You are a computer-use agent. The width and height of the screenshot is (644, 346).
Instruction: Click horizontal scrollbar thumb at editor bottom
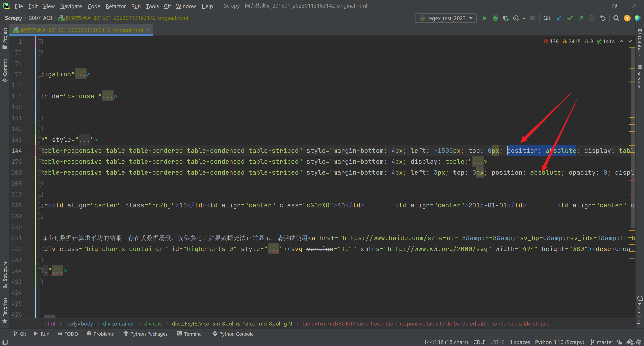tap(50, 316)
